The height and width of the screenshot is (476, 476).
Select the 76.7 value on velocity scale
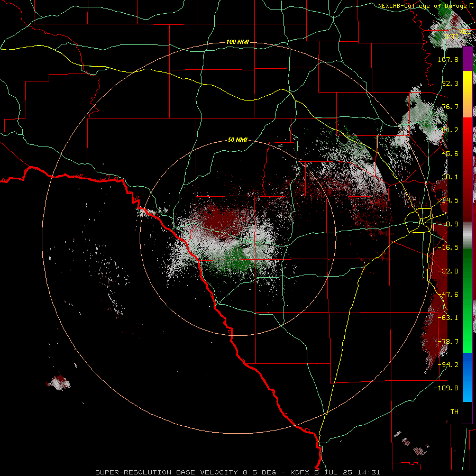click(x=450, y=106)
